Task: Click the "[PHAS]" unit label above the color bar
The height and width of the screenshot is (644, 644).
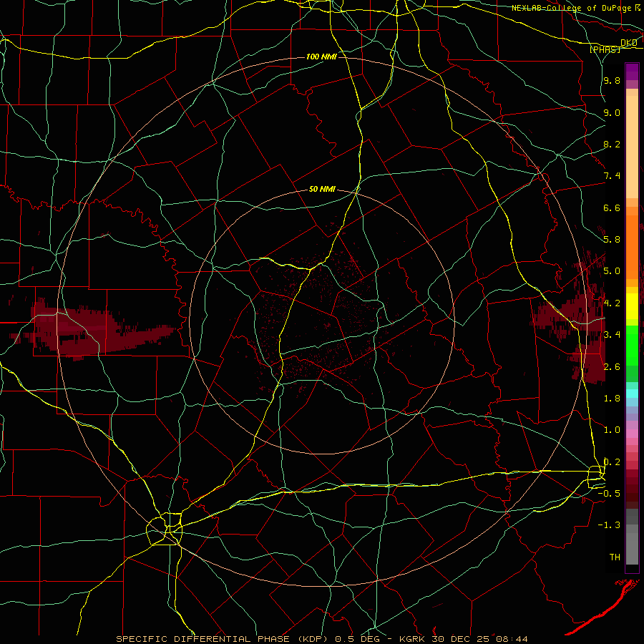Action: [x=605, y=49]
